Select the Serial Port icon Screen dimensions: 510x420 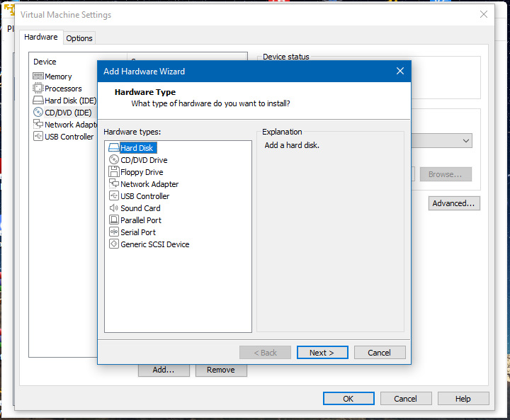[x=114, y=232]
